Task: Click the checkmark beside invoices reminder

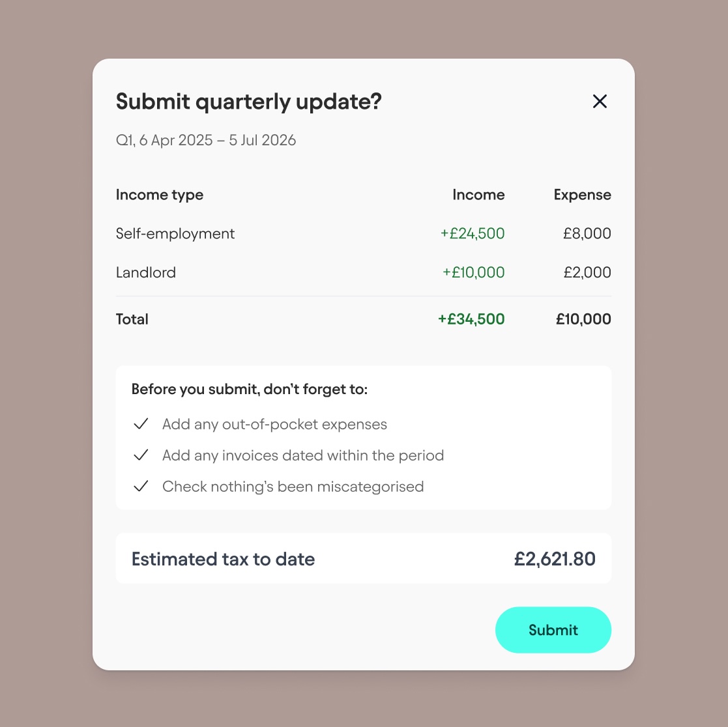Action: point(141,455)
